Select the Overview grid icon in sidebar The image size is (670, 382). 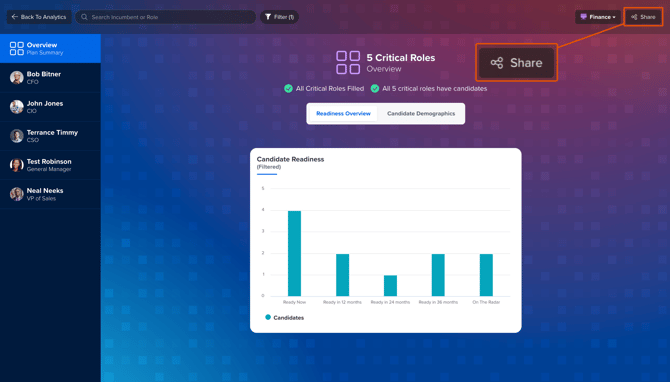pyautogui.click(x=17, y=48)
